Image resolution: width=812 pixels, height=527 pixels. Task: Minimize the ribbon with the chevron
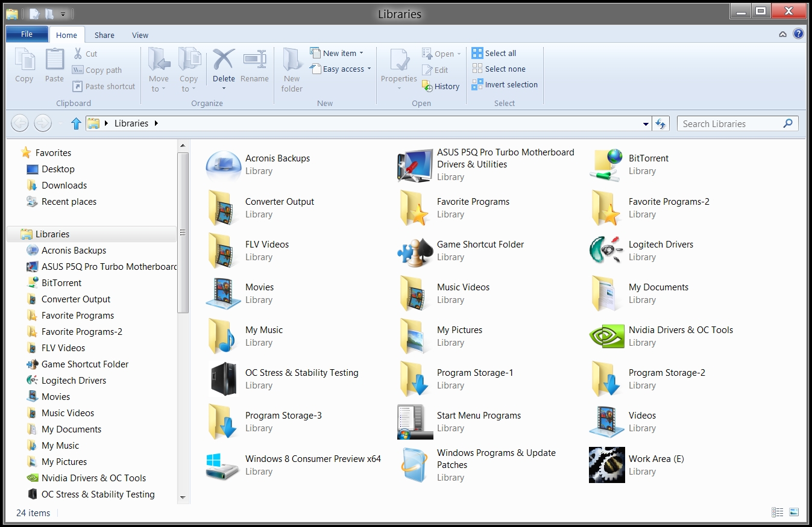tap(782, 34)
